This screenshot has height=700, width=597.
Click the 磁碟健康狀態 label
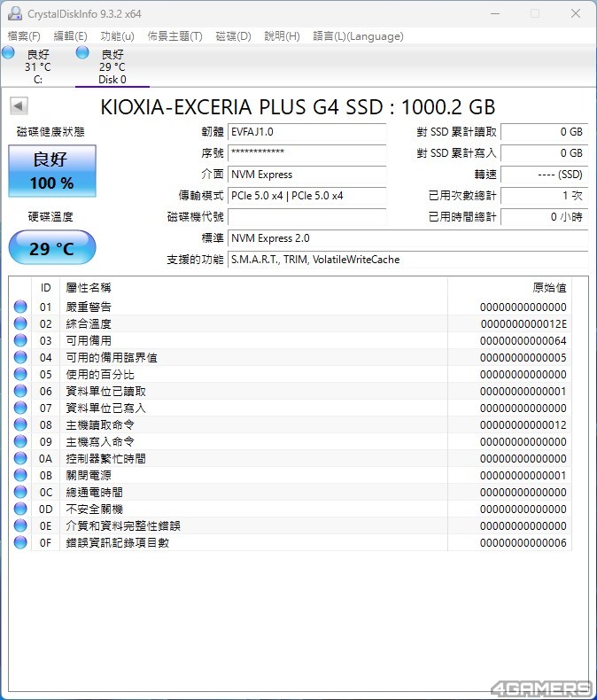click(50, 132)
